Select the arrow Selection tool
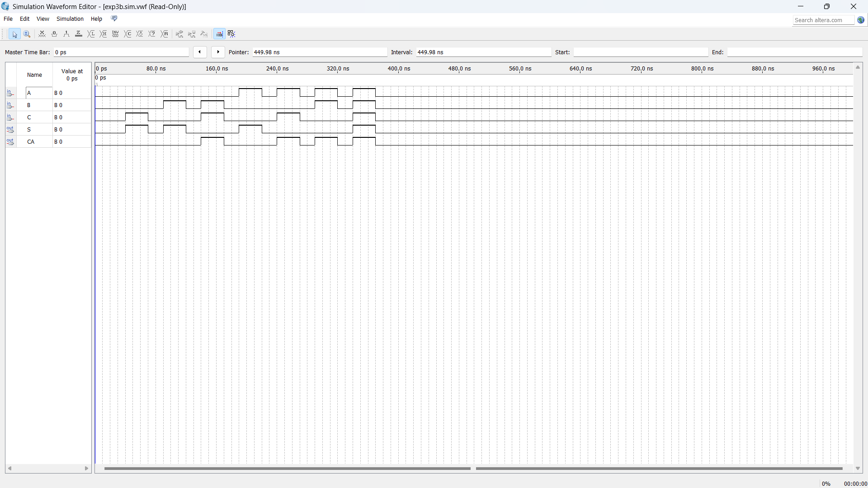Screen dimensions: 868x488 (x=14, y=34)
